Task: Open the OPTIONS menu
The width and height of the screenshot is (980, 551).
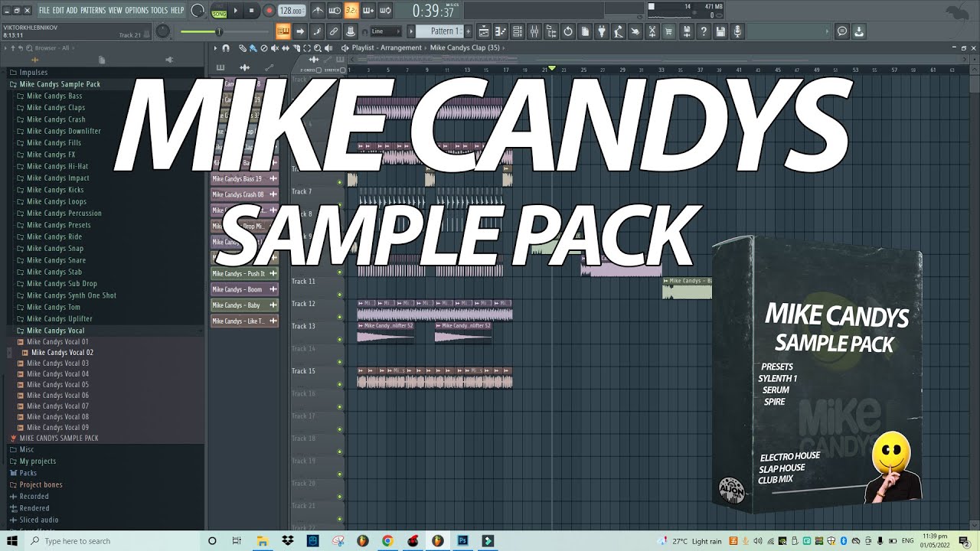Action: click(x=136, y=11)
